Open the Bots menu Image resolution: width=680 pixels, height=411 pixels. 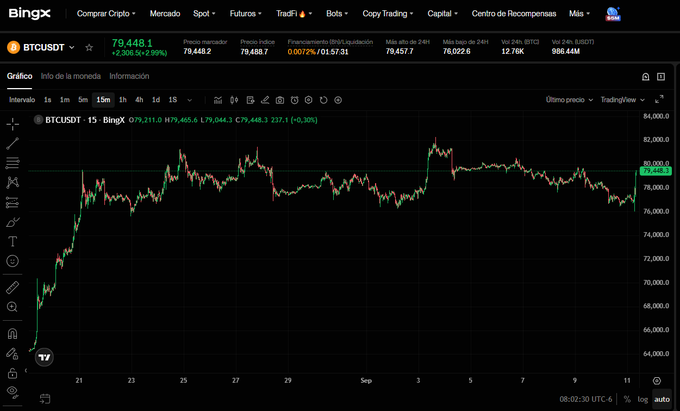[337, 13]
